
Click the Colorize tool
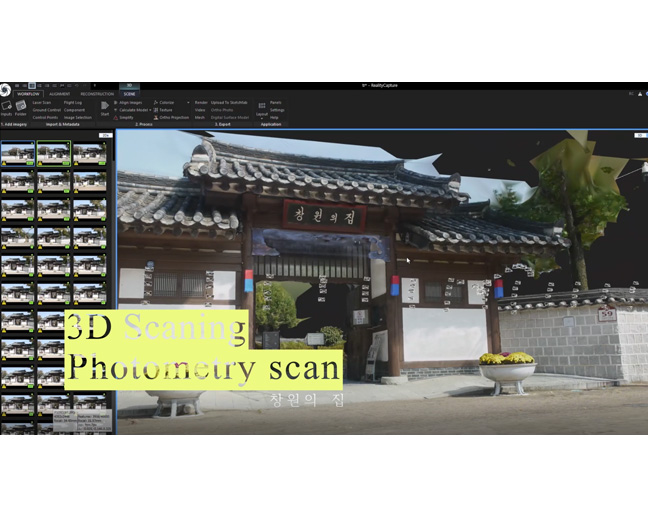(164, 102)
